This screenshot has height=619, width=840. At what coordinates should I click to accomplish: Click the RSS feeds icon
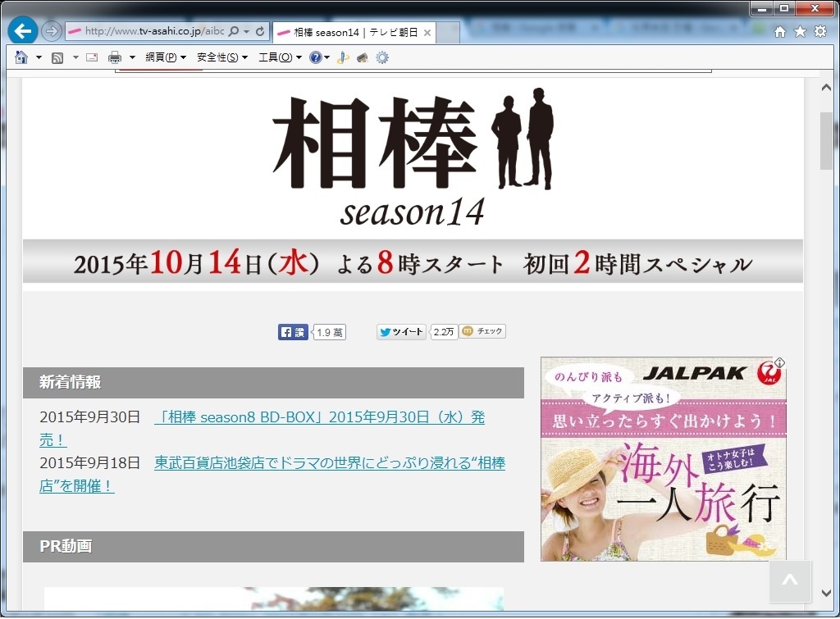(x=57, y=58)
